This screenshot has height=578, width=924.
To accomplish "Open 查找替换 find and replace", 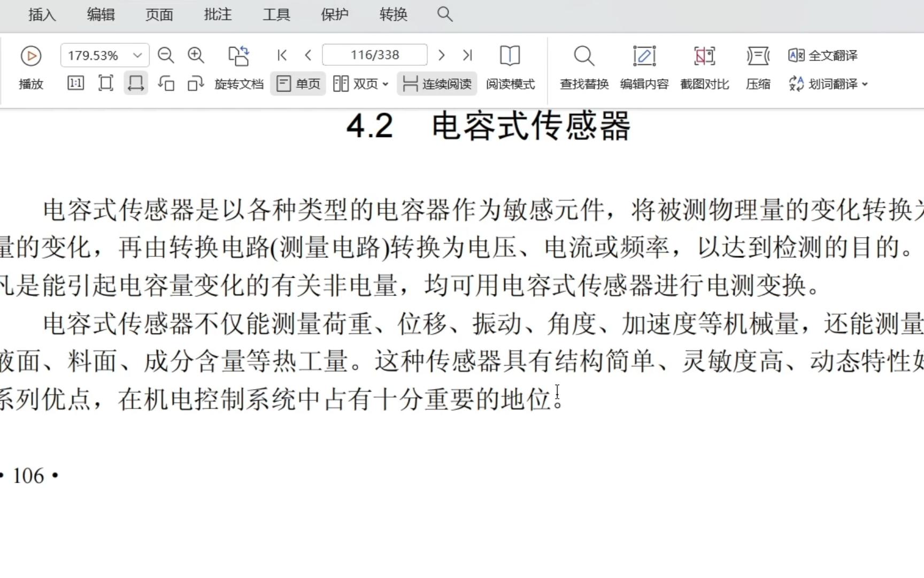I will (584, 68).
